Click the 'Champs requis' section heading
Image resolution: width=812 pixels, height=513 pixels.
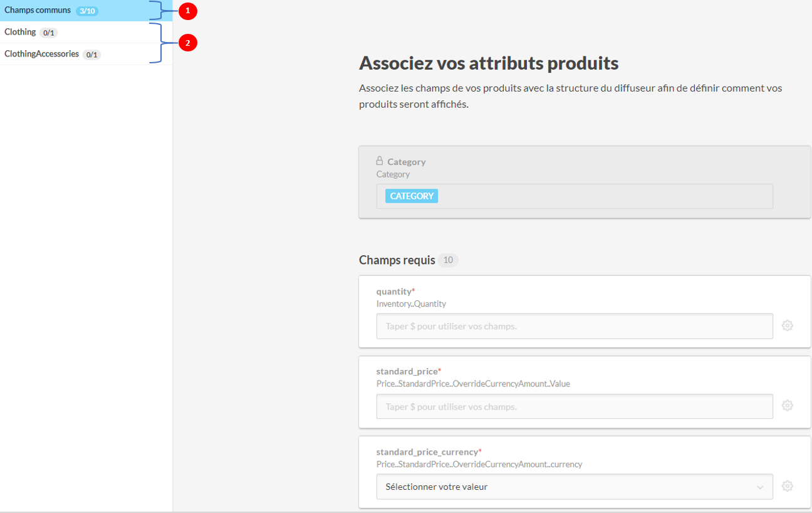397,260
